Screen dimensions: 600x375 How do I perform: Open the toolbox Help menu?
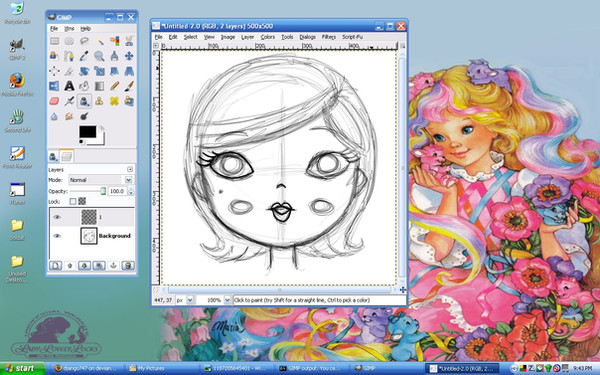(85, 29)
